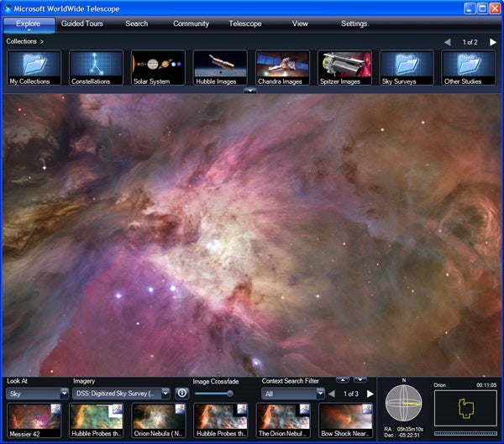Go to previous collections page
Viewport: 504px width, 444px height.
447,42
